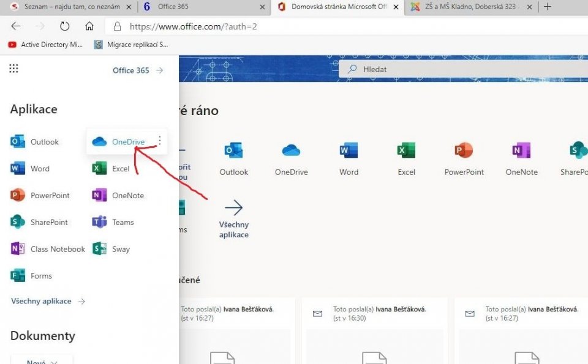The height and width of the screenshot is (364, 588).
Task: Click the address bar URL
Action: pyautogui.click(x=193, y=26)
